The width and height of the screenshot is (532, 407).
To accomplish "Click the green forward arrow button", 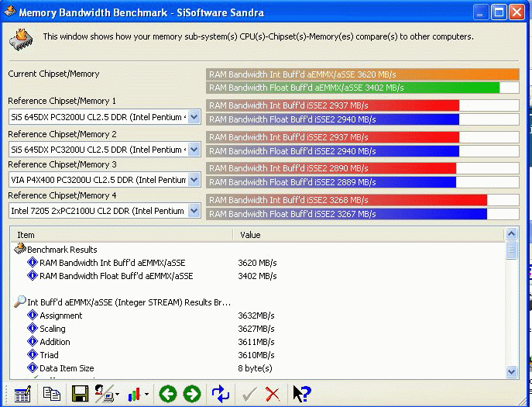I will pyautogui.click(x=192, y=394).
